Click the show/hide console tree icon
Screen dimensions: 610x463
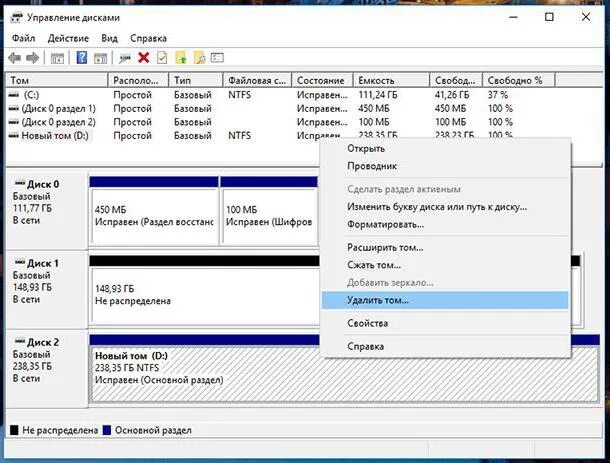pyautogui.click(x=57, y=58)
